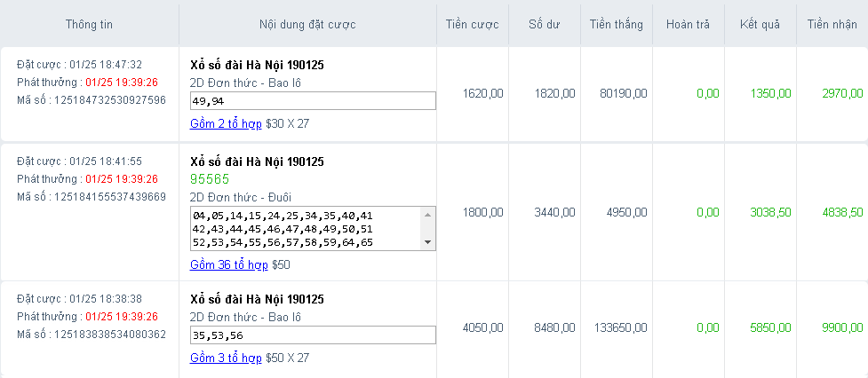This screenshot has height=378, width=868.
Task: Select the 'Hoàn trả' column header
Action: pos(688,23)
